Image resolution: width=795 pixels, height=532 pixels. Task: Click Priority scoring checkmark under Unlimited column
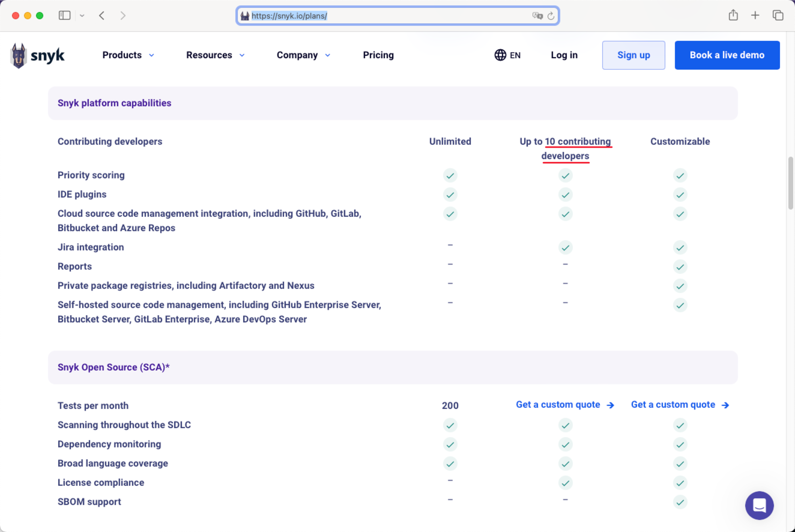coord(450,175)
